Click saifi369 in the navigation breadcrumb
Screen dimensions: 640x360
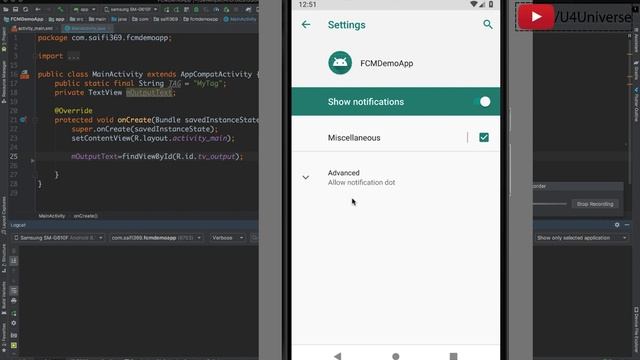click(167, 19)
